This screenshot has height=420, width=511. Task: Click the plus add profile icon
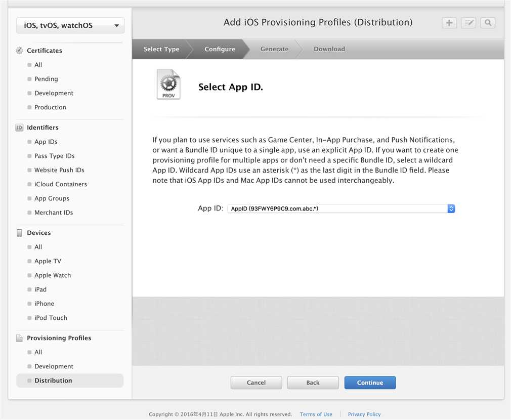click(449, 23)
